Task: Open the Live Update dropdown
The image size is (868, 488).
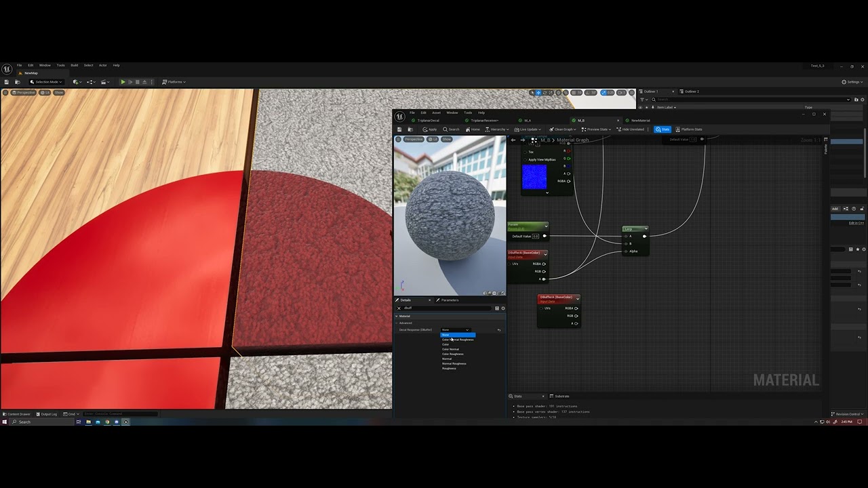Action: pyautogui.click(x=528, y=129)
